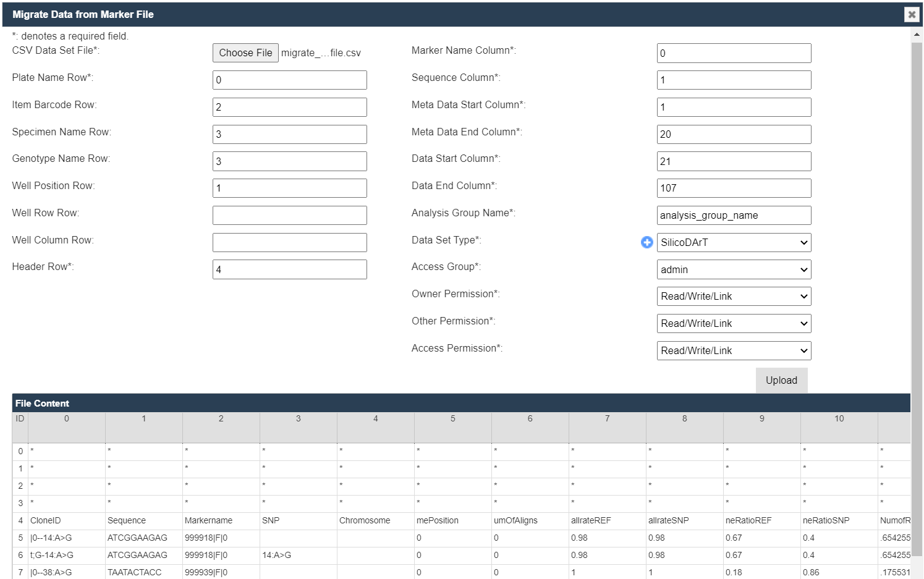Open the Data Set Type dropdown
The image size is (924, 579).
click(x=734, y=242)
